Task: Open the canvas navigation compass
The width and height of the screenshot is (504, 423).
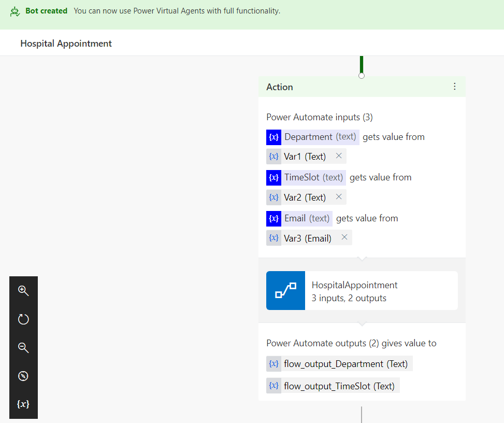Action: (x=23, y=376)
